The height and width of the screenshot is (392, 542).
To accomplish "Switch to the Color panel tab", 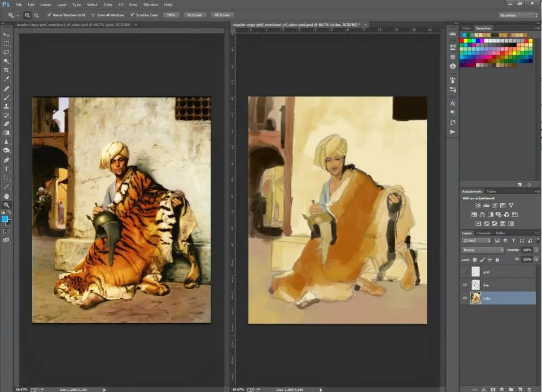I will 466,28.
